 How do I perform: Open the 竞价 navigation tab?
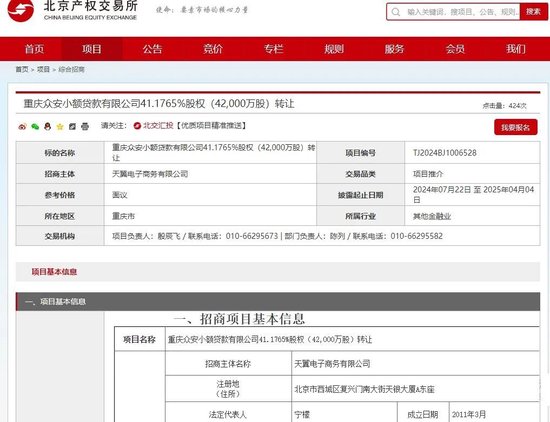213,49
